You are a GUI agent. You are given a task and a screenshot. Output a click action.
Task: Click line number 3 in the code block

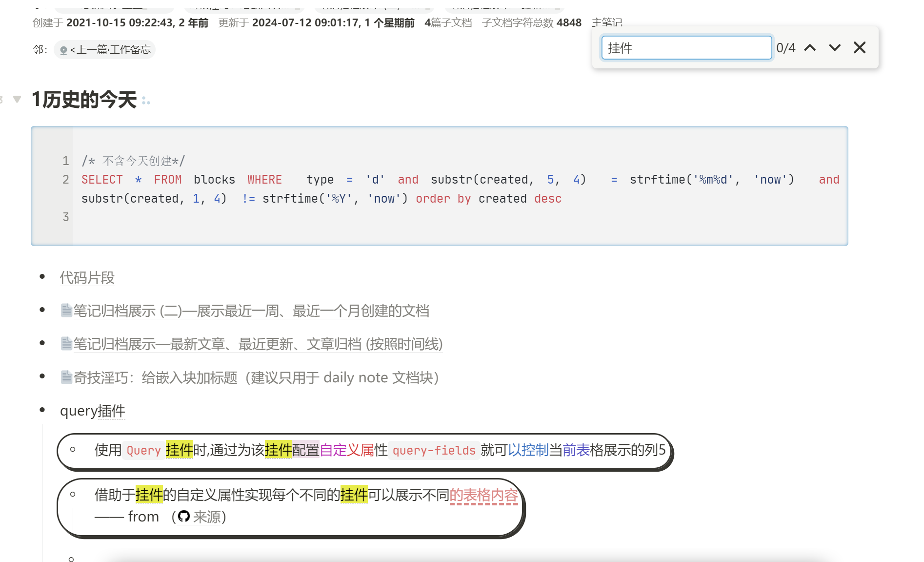pos(66,217)
